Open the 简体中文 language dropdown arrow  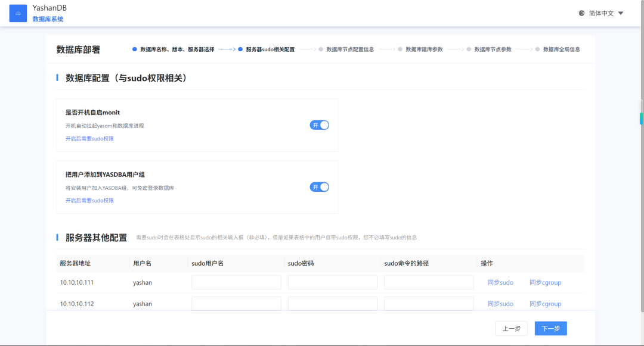click(621, 13)
